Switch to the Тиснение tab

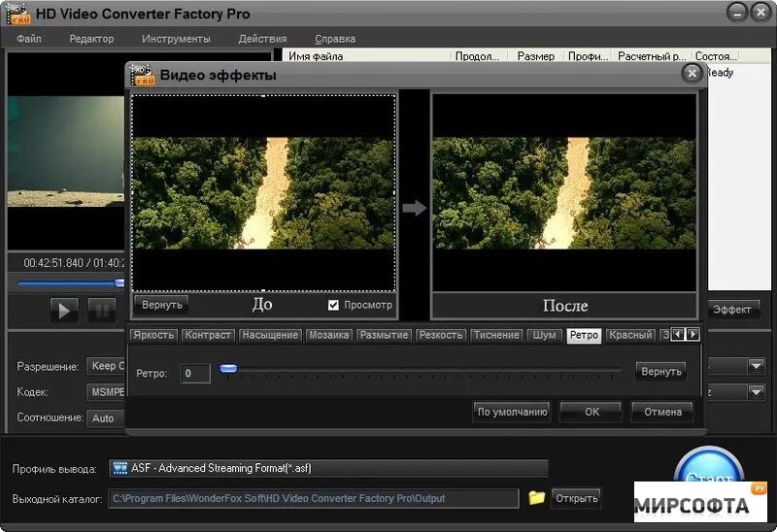[x=496, y=335]
